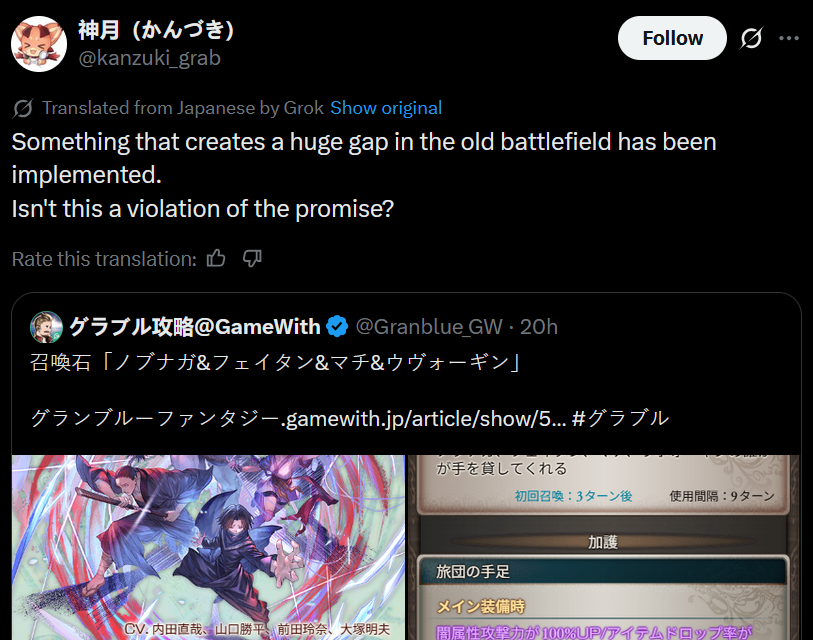Viewport: 813px width, 640px height.
Task: Click the Grok translation icon beside 'Translated from'
Action: tap(23, 108)
